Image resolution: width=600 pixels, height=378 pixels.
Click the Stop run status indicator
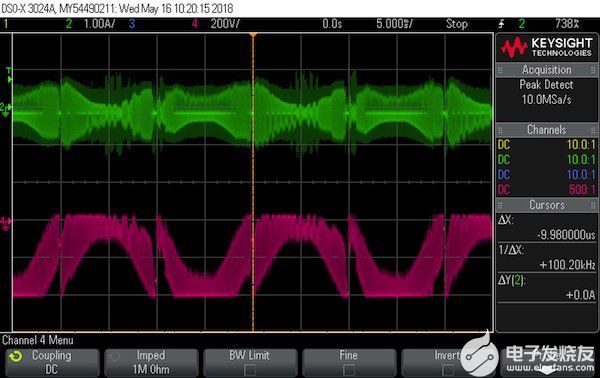tap(457, 24)
